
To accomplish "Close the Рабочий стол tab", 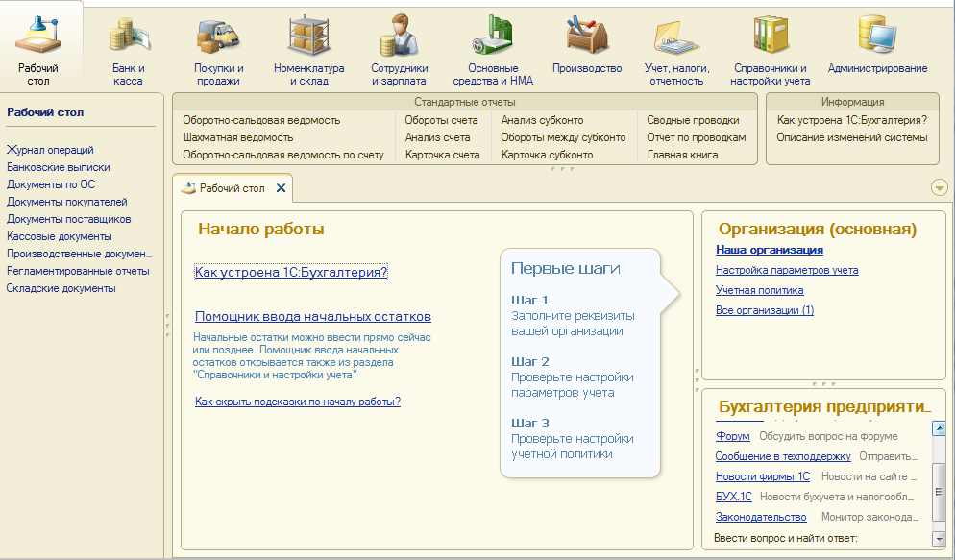I will point(281,188).
